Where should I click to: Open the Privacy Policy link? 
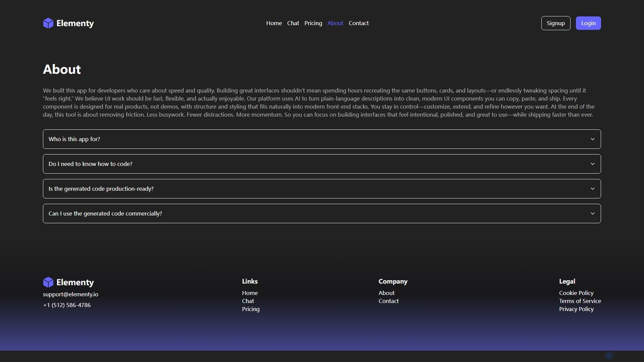click(576, 309)
